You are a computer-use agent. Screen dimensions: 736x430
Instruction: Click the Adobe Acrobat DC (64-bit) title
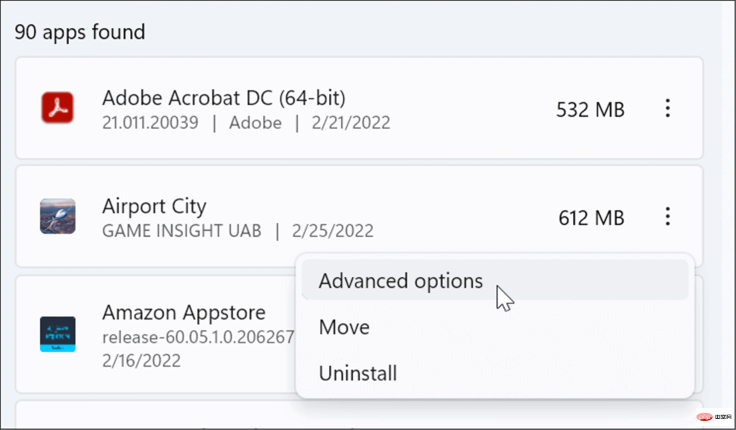click(x=224, y=98)
